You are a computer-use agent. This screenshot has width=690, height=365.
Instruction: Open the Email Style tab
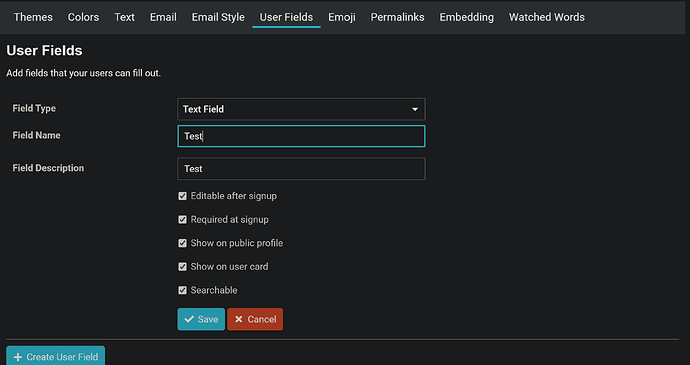(218, 17)
